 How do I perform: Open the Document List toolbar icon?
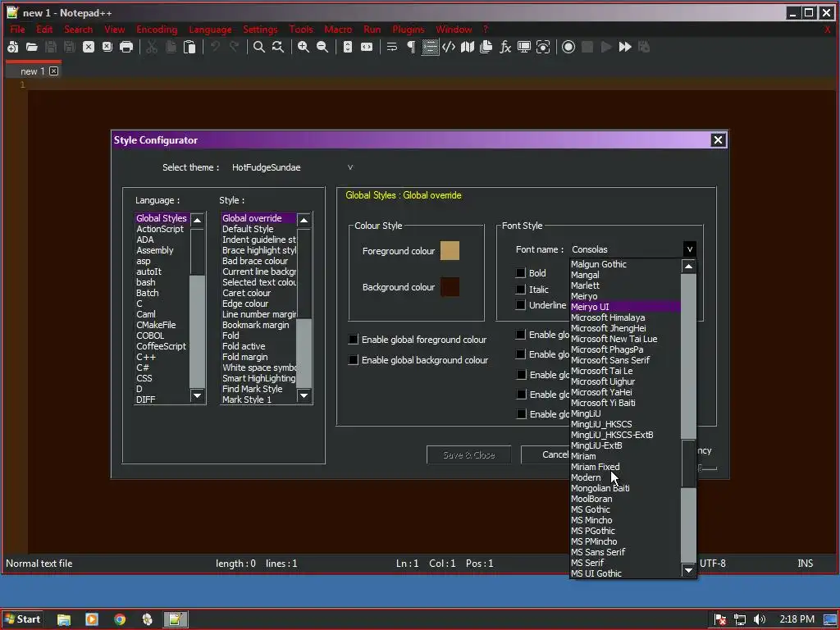click(486, 47)
